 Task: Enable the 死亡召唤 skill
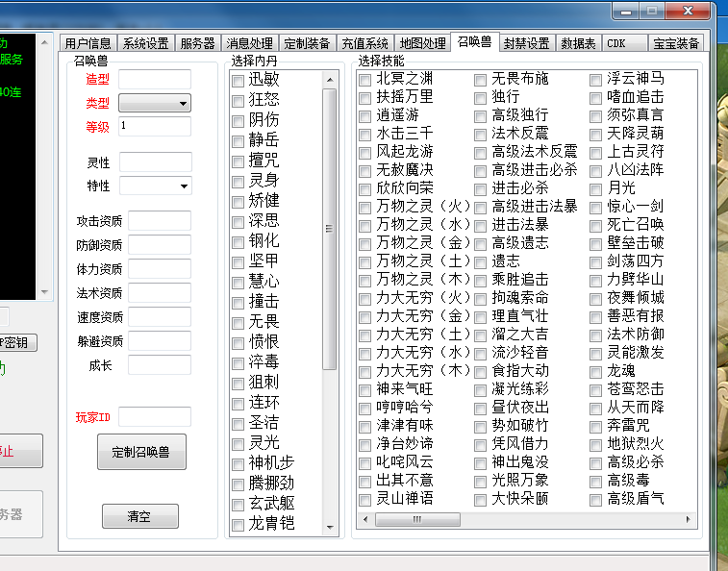[595, 226]
